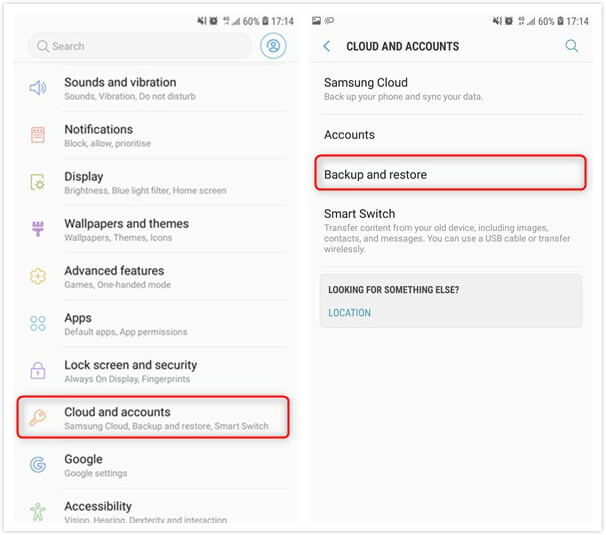Image resolution: width=606 pixels, height=535 pixels.
Task: Tap the Apps grid icon
Action: (38, 323)
